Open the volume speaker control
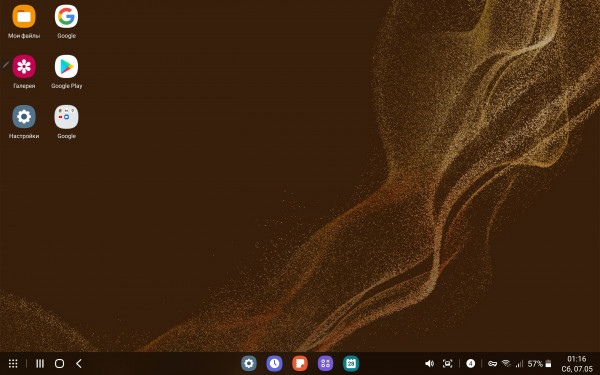The image size is (600, 375). pos(429,364)
